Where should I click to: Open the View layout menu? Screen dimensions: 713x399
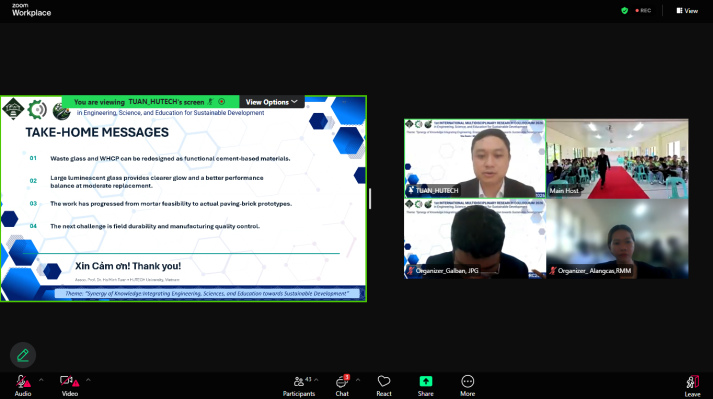coord(687,10)
